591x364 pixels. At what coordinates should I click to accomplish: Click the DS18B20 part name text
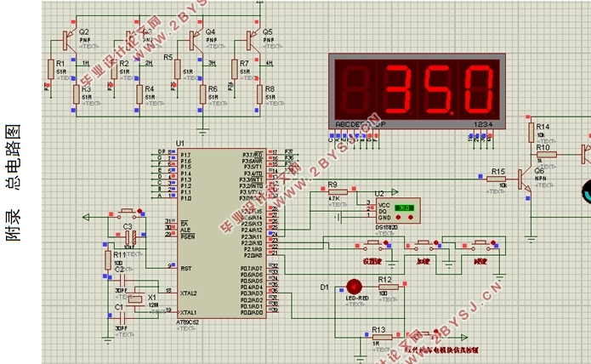386,228
